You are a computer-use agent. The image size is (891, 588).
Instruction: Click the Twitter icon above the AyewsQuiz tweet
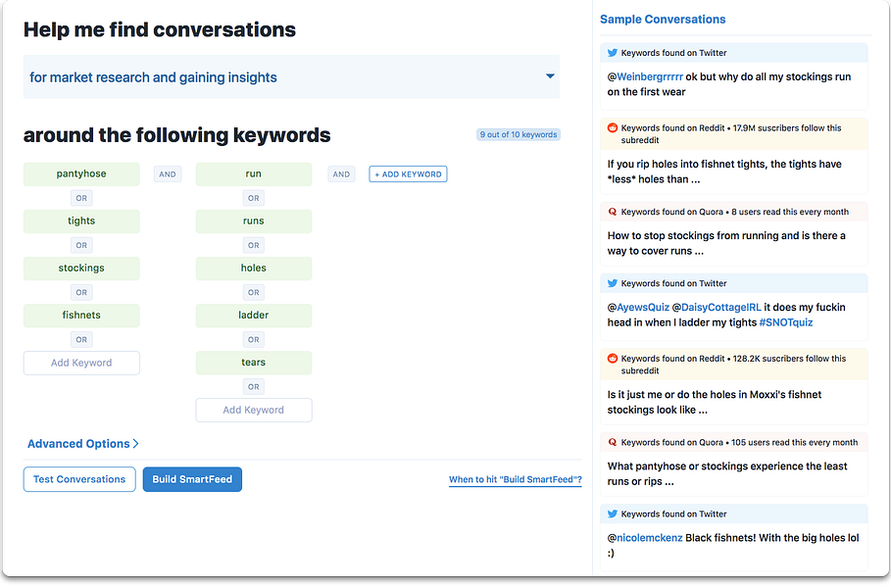[612, 283]
